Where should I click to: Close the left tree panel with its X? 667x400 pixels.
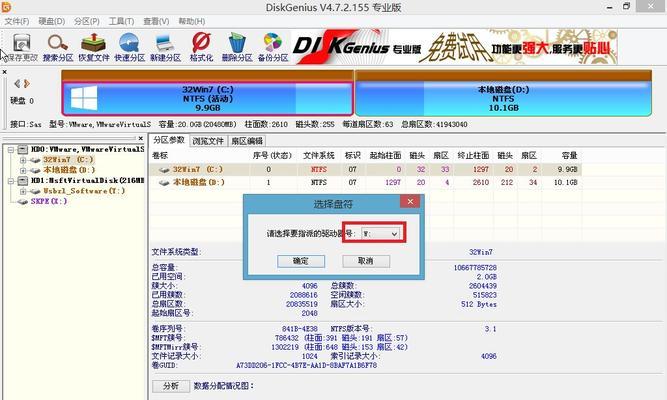pos(140,138)
